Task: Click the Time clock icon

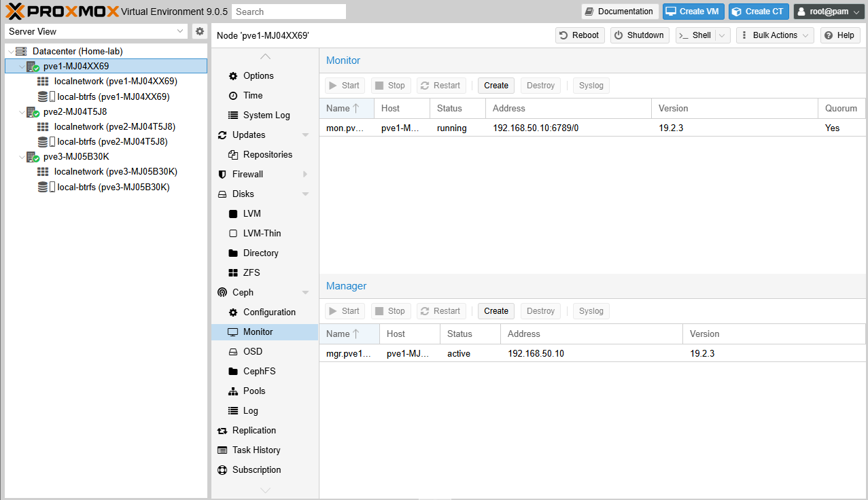Action: 233,96
